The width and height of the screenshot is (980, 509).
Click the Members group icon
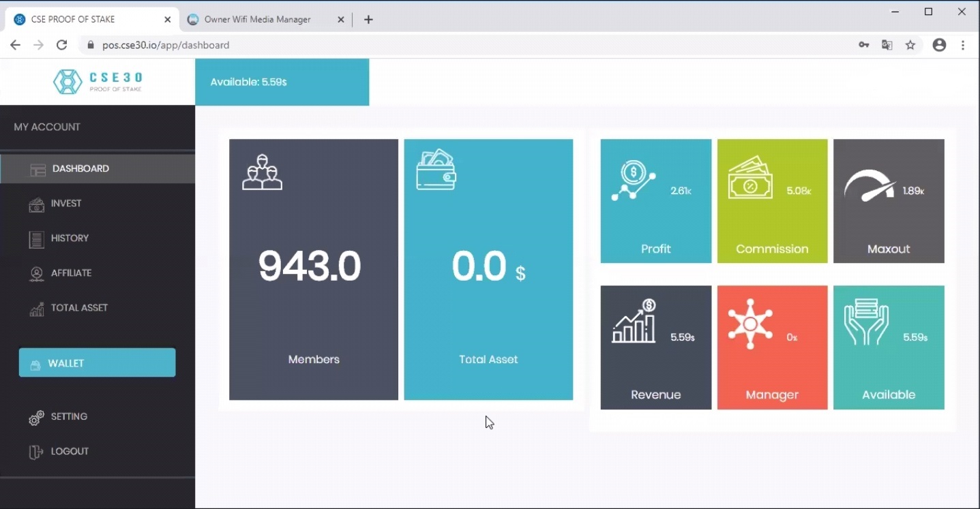click(x=262, y=172)
